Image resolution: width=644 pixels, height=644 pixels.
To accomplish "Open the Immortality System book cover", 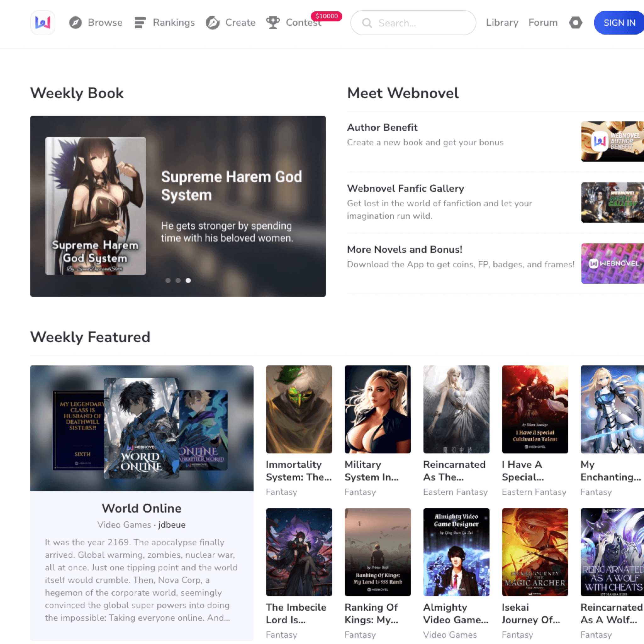I will (x=299, y=410).
